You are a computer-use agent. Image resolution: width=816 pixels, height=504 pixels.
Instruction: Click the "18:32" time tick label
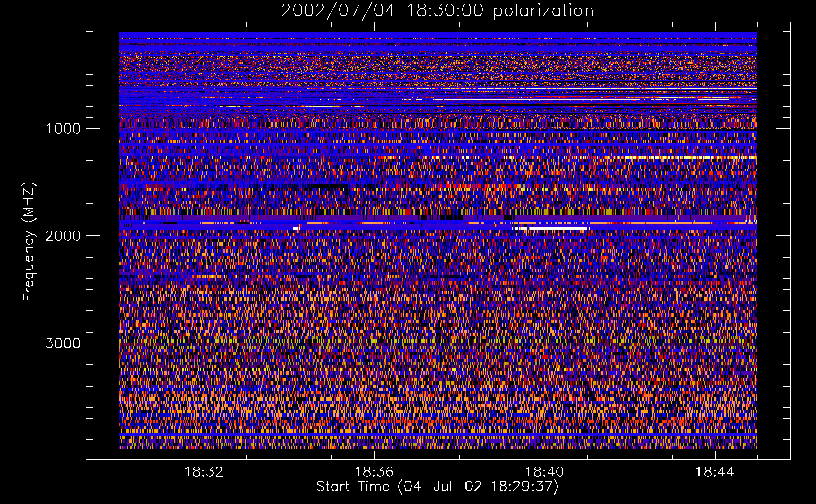tap(204, 472)
